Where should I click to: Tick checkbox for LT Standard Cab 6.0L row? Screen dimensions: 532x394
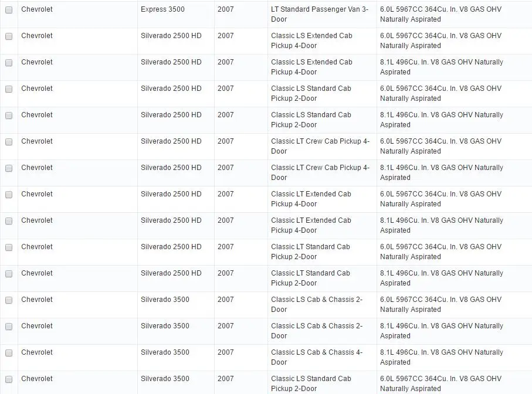coord(9,247)
